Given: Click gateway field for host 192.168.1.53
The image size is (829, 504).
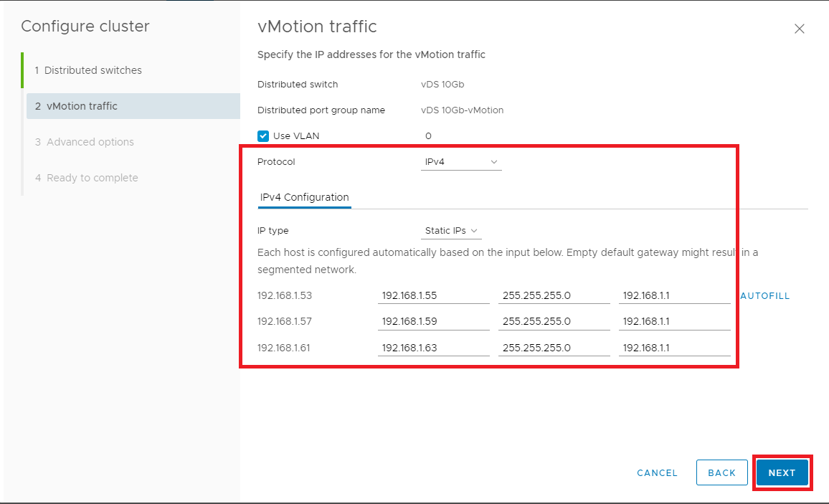Looking at the screenshot, I should 674,295.
